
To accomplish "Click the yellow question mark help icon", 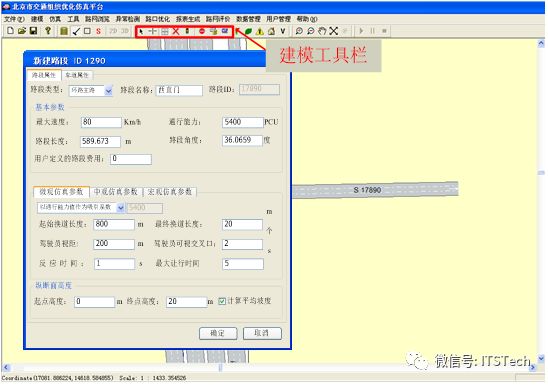I will pos(48,31).
